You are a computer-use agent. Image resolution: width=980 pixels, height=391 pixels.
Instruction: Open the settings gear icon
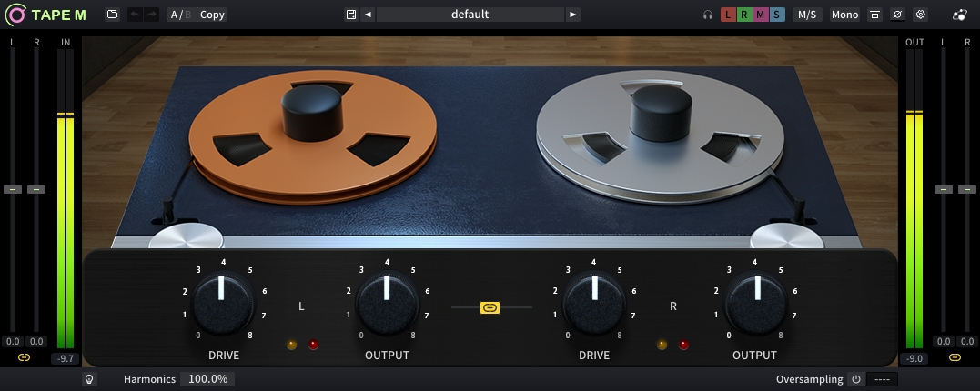[920, 15]
